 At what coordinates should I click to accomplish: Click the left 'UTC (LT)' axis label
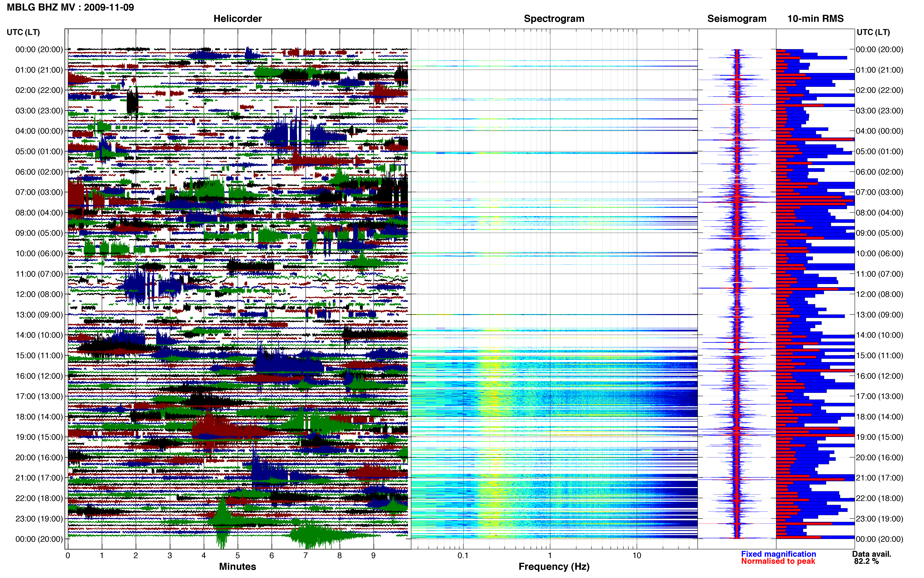point(23,32)
